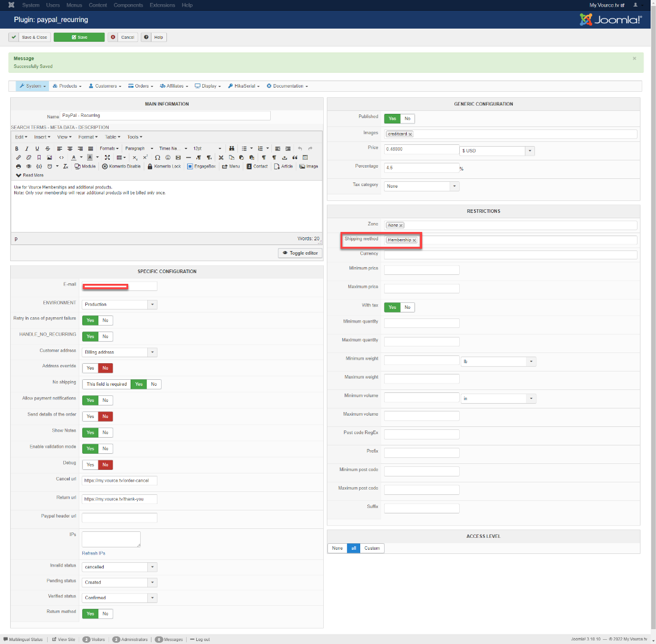
Task: Insert bookmark anchor icon
Action: pyautogui.click(x=39, y=158)
